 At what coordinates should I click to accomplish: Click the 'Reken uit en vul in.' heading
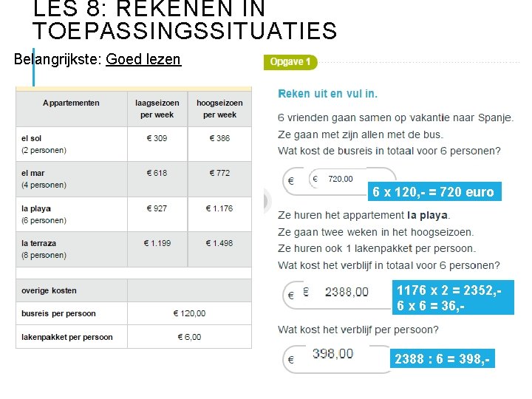tap(327, 93)
